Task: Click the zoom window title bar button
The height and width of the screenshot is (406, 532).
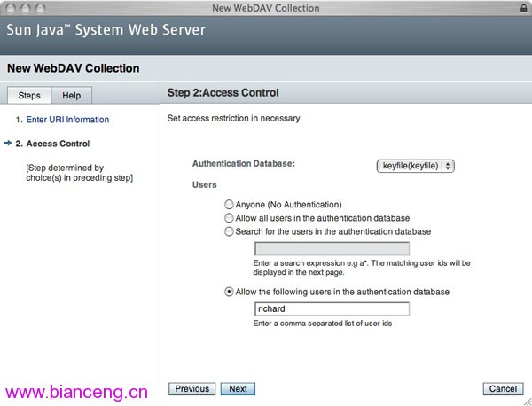Action: [41, 9]
